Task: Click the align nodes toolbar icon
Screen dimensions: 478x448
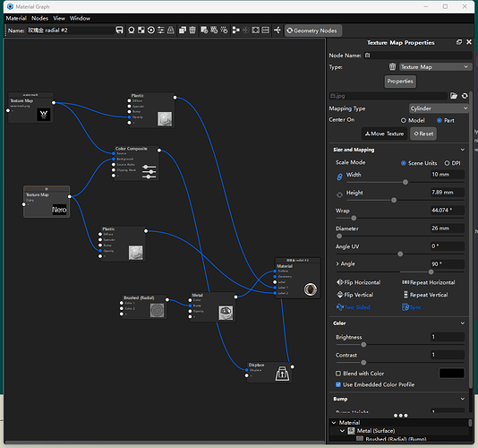Action: [235, 30]
